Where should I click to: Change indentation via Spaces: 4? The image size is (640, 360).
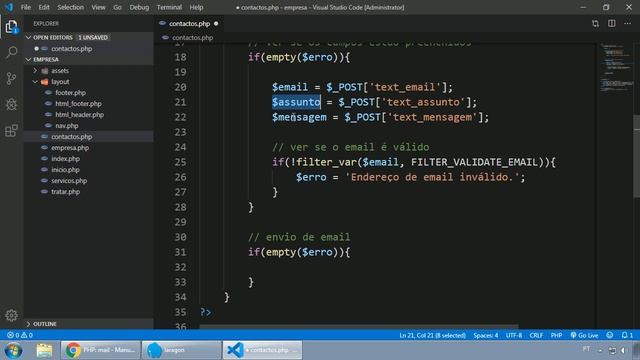[485, 335]
